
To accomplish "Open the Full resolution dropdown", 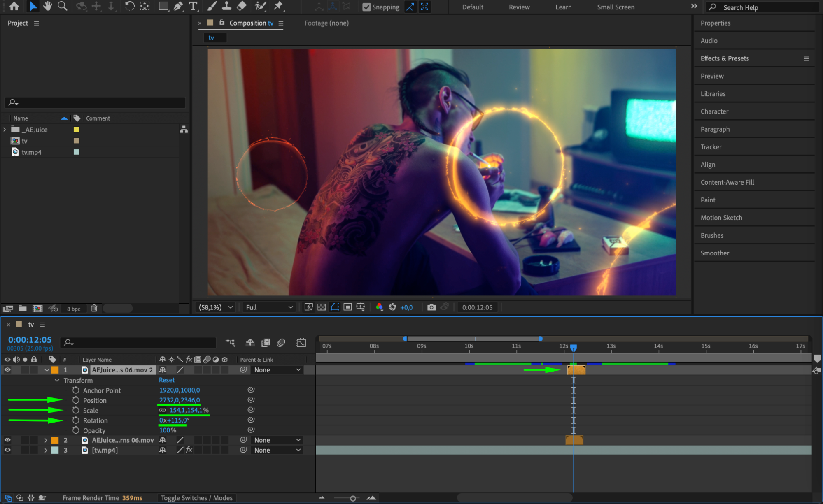I will [x=269, y=307].
